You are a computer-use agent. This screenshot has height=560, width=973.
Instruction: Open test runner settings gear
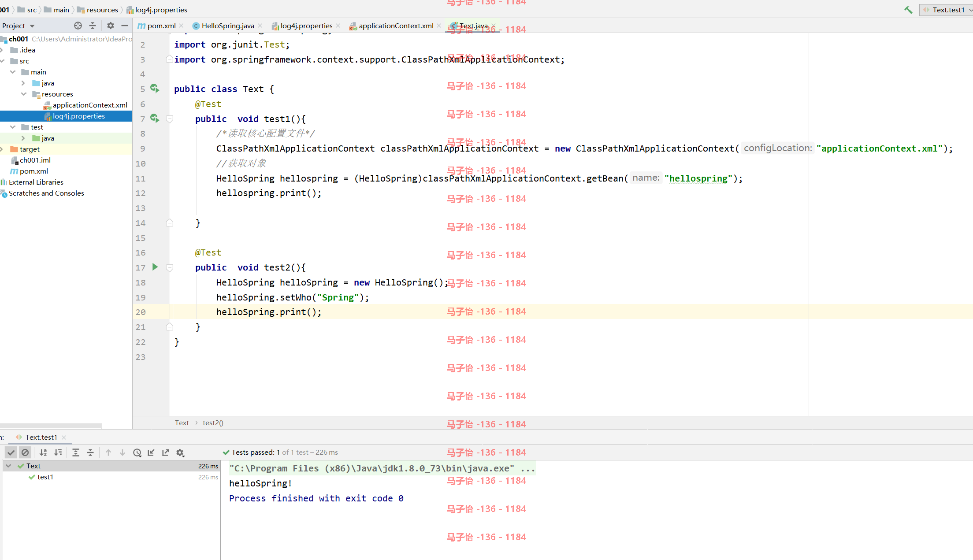pyautogui.click(x=180, y=452)
